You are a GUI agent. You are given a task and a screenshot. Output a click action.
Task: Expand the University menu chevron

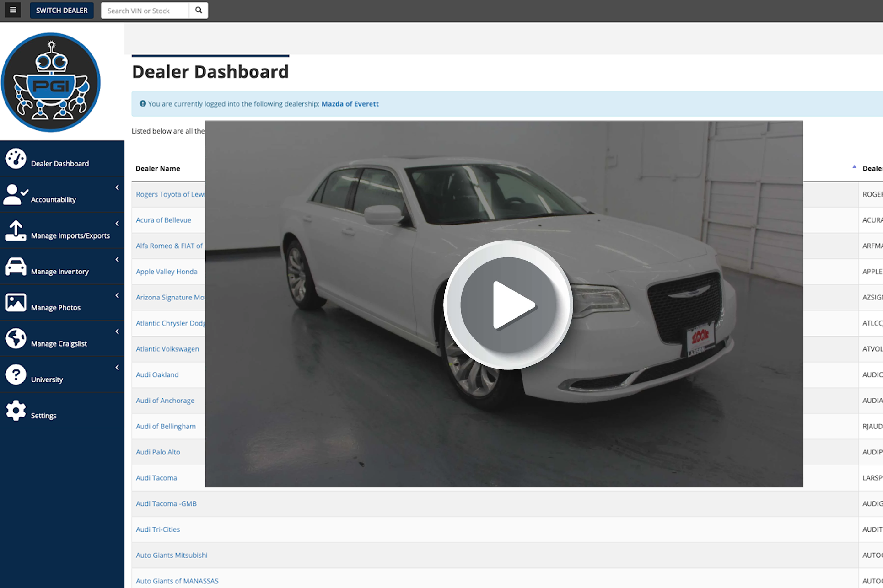tap(117, 368)
